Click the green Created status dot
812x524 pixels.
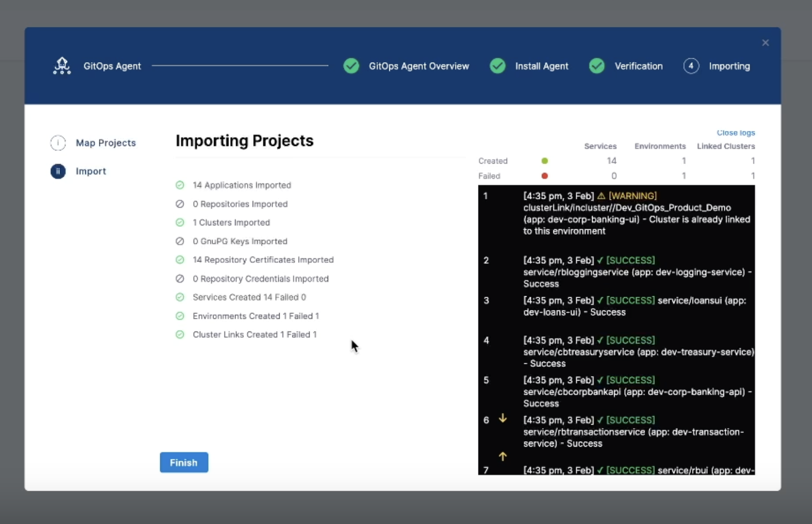coord(545,161)
